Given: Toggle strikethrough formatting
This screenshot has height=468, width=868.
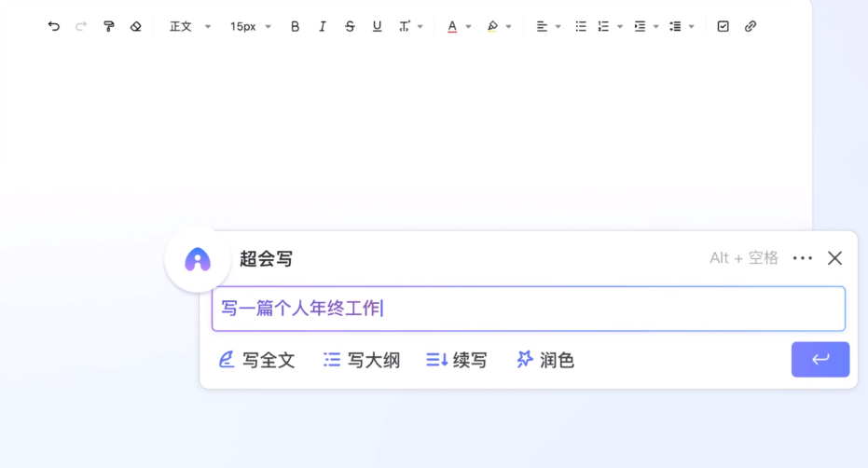Looking at the screenshot, I should 350,27.
